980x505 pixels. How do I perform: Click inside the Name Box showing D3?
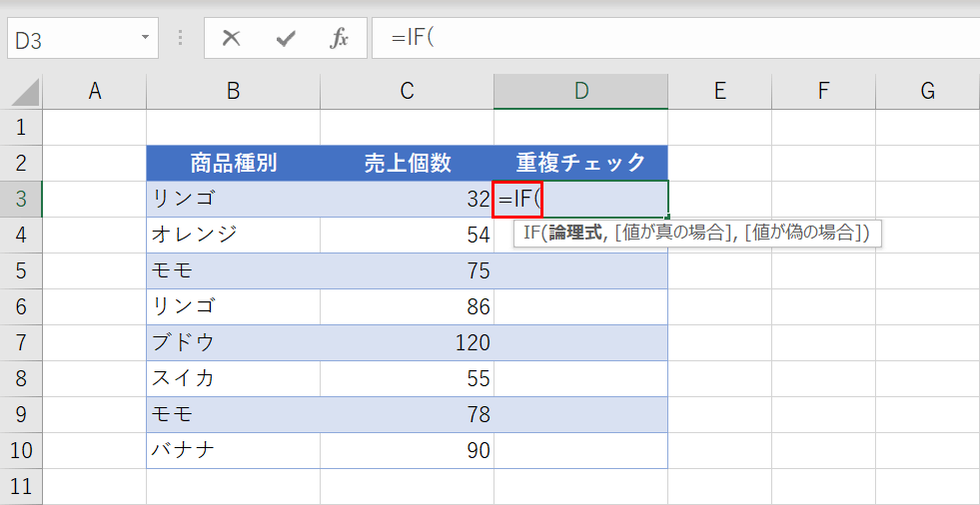70,39
